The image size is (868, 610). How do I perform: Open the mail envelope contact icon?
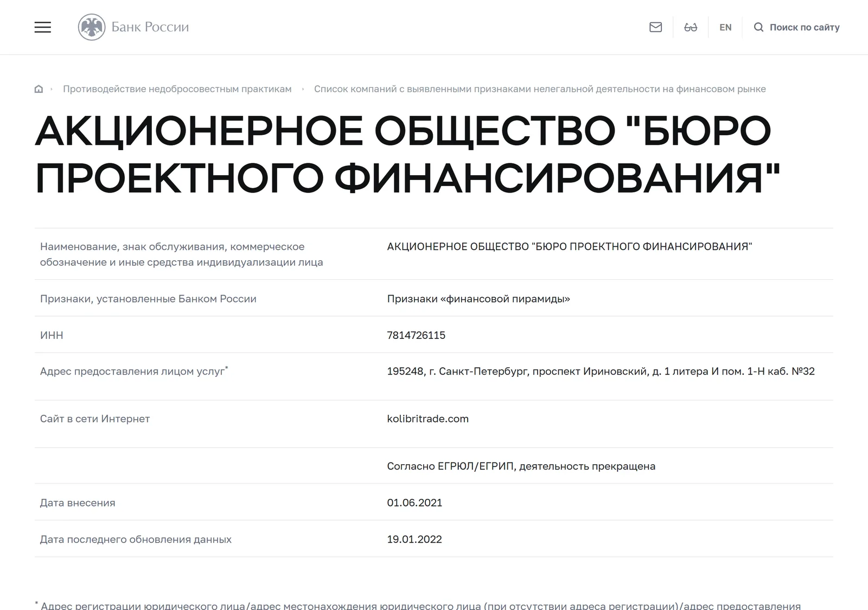point(655,27)
